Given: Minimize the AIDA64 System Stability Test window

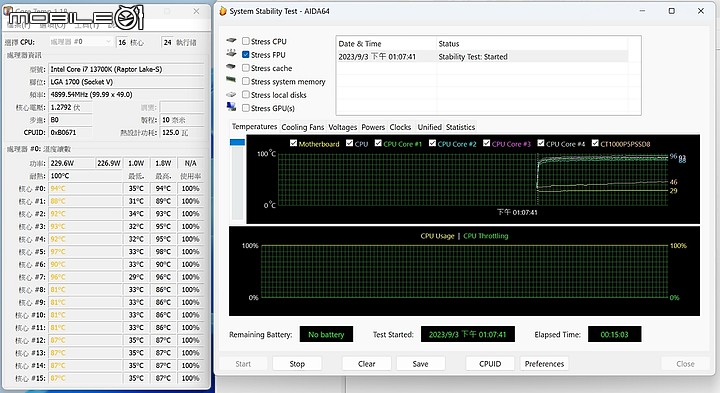Looking at the screenshot, I should tap(642, 11).
